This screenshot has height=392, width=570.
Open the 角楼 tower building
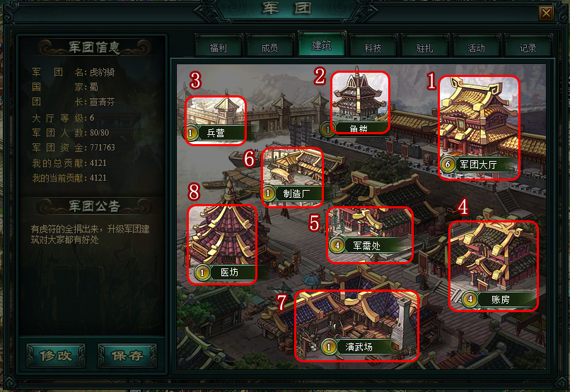tap(360, 102)
